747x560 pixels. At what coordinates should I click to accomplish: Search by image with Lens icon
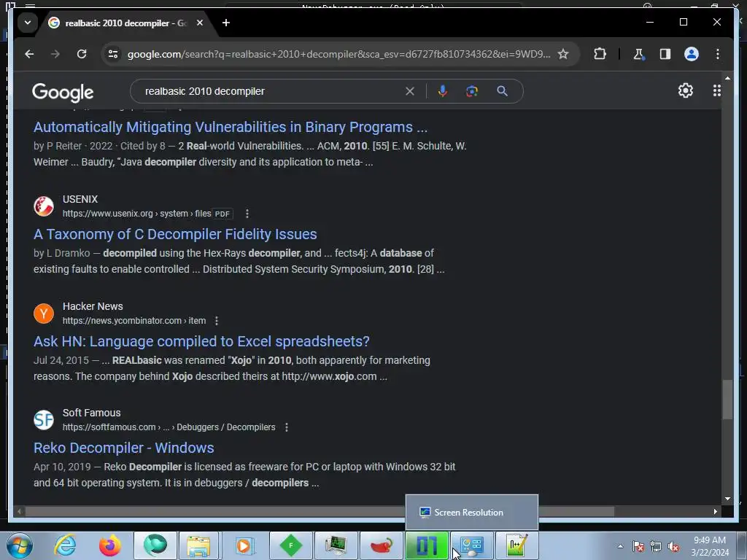pyautogui.click(x=472, y=91)
